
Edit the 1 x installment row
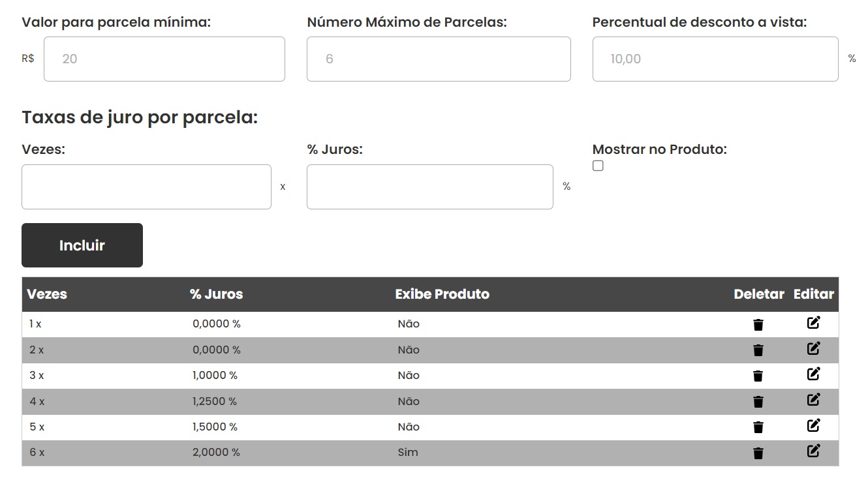pyautogui.click(x=813, y=322)
